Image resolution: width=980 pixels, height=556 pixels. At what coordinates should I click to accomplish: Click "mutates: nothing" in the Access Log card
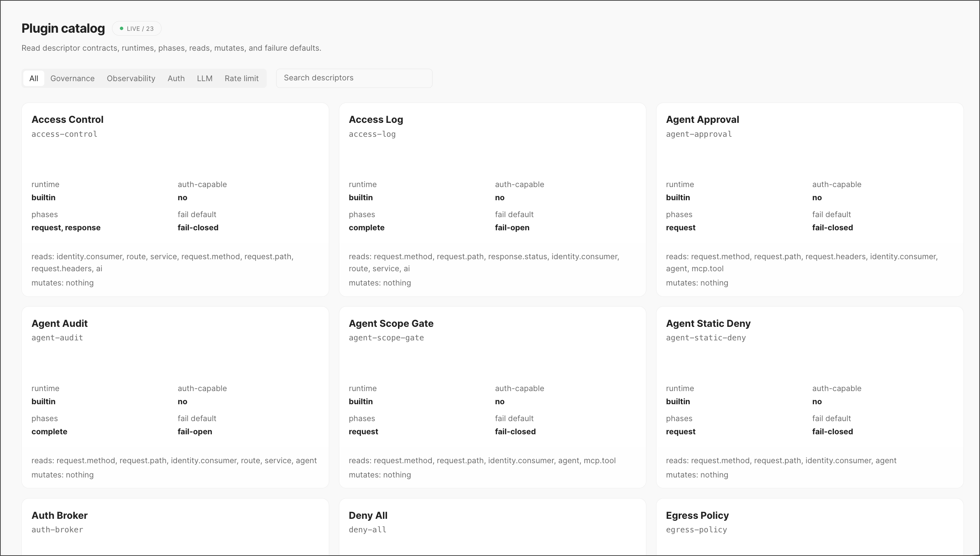380,283
